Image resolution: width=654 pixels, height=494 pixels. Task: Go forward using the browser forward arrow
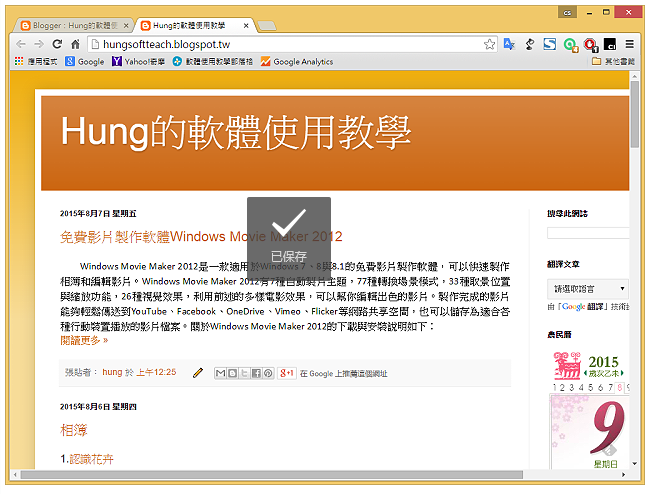(x=39, y=44)
